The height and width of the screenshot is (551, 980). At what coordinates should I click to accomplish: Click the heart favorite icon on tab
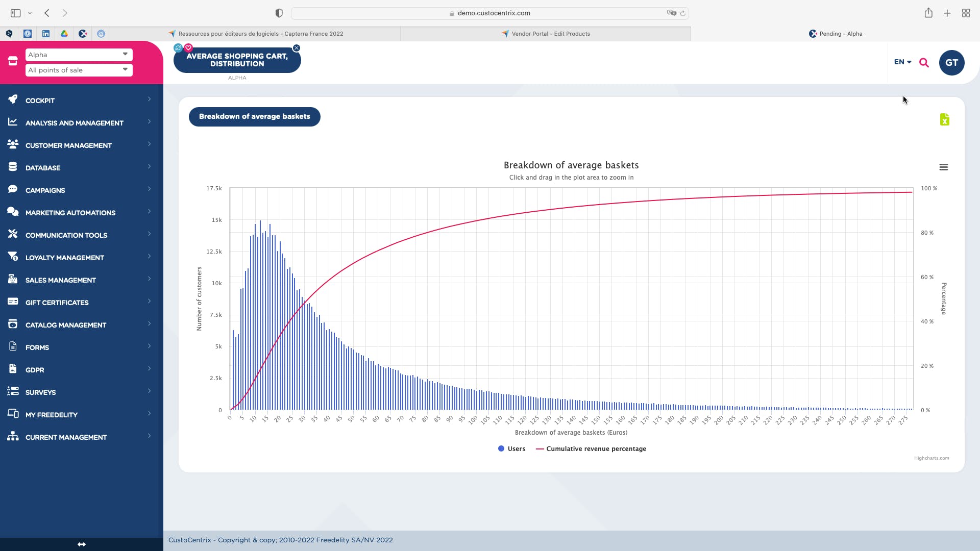pyautogui.click(x=188, y=48)
